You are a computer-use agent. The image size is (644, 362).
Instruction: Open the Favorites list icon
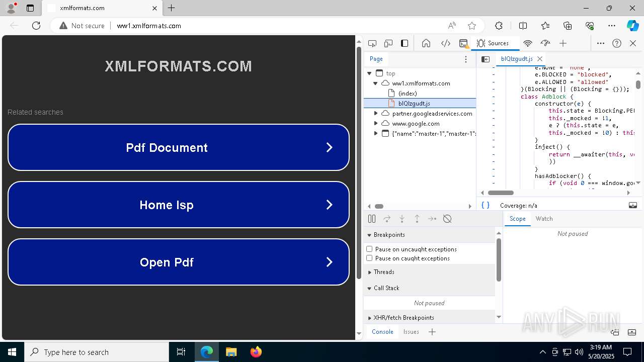pos(545,26)
